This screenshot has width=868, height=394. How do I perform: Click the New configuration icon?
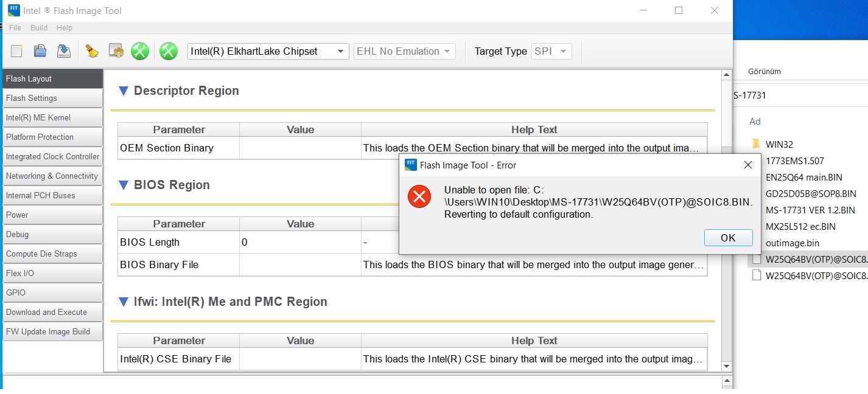pyautogui.click(x=16, y=51)
